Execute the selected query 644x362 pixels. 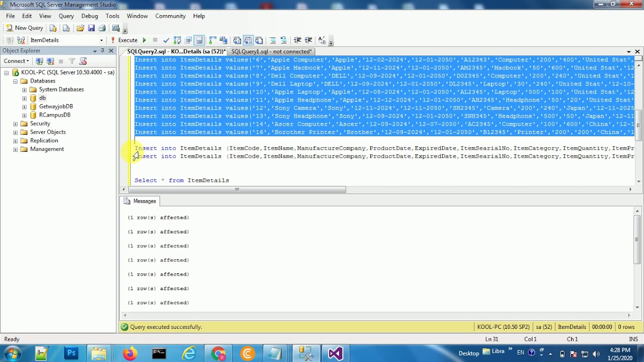tap(124, 40)
